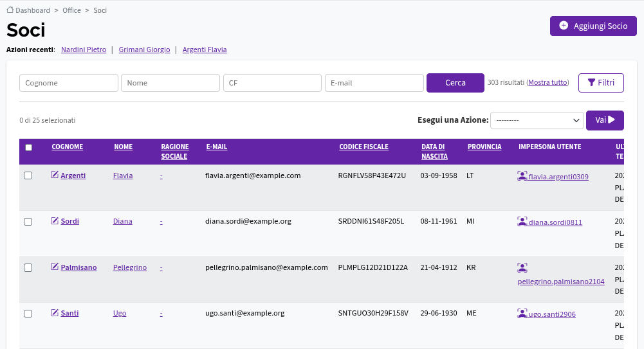
Task: Click the Aggiungi Socio button
Action: [593, 26]
